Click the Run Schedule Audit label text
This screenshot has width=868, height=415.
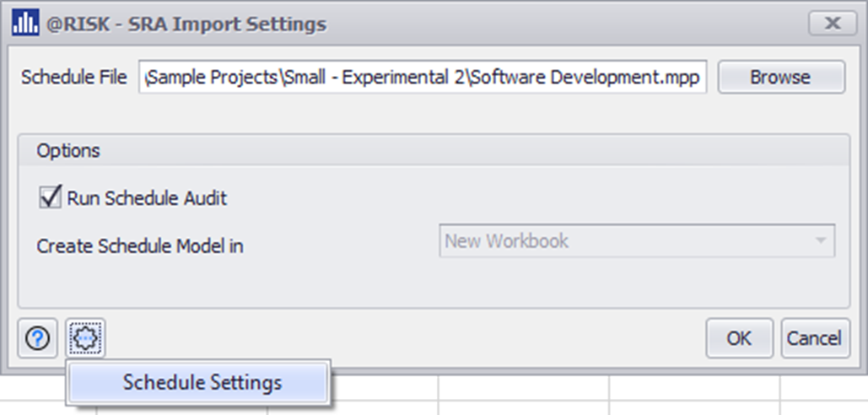[x=147, y=199]
